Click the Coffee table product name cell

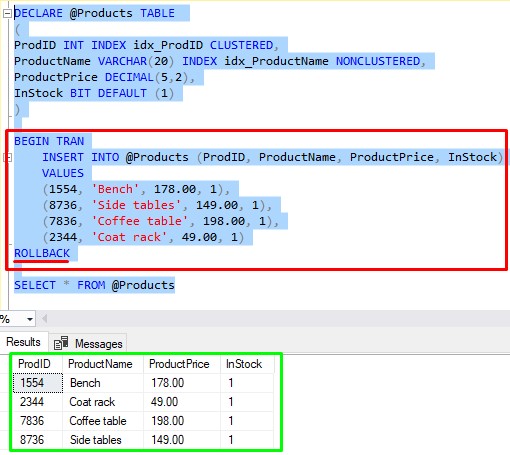[103, 421]
